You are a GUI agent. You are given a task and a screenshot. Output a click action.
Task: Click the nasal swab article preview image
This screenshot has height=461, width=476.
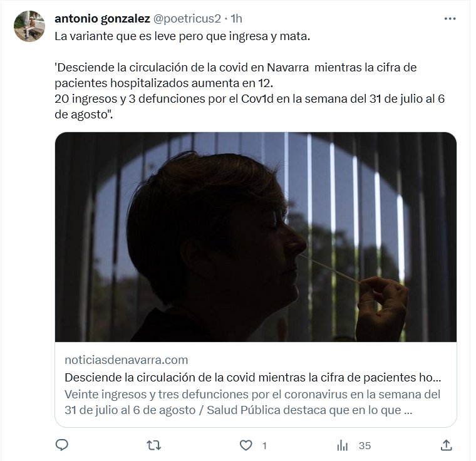pos(256,237)
